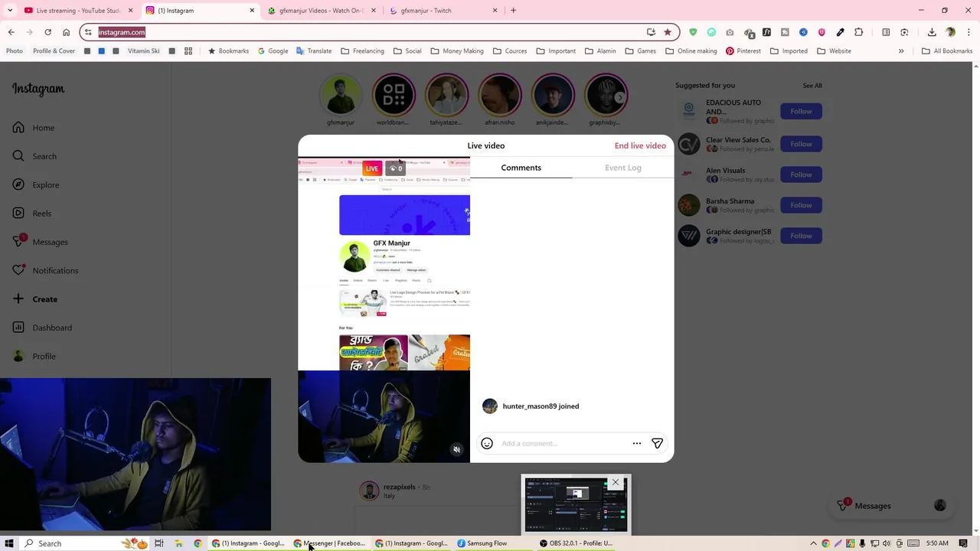Open the browser extensions puzzle icon
The image size is (980, 551).
coord(858,32)
